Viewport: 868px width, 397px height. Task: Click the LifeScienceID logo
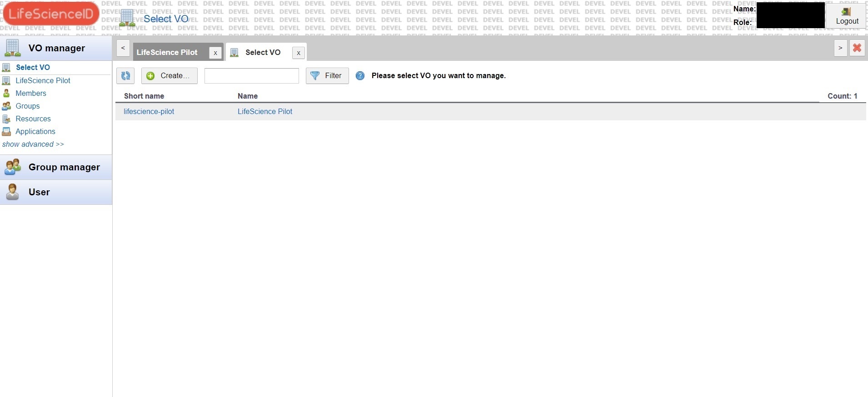[51, 13]
